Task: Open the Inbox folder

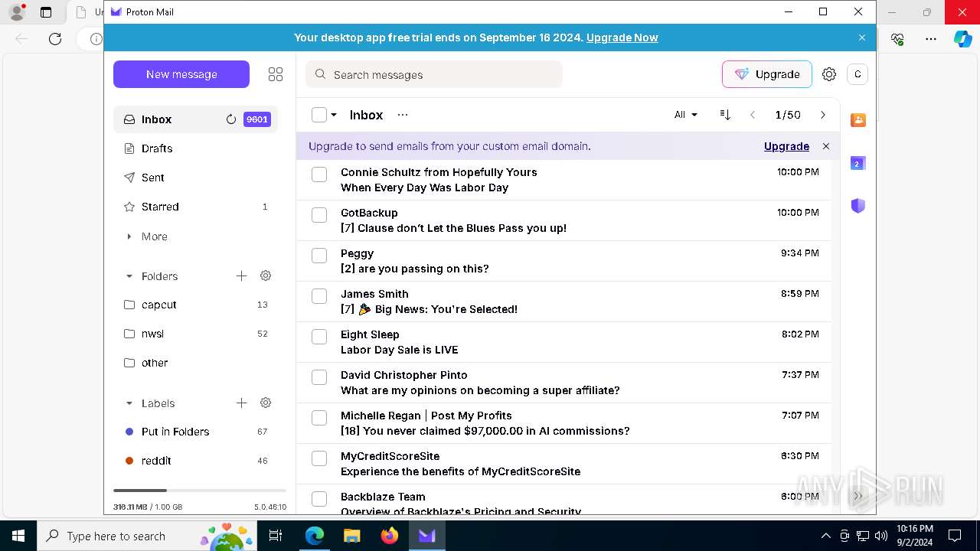Action: coord(195,119)
